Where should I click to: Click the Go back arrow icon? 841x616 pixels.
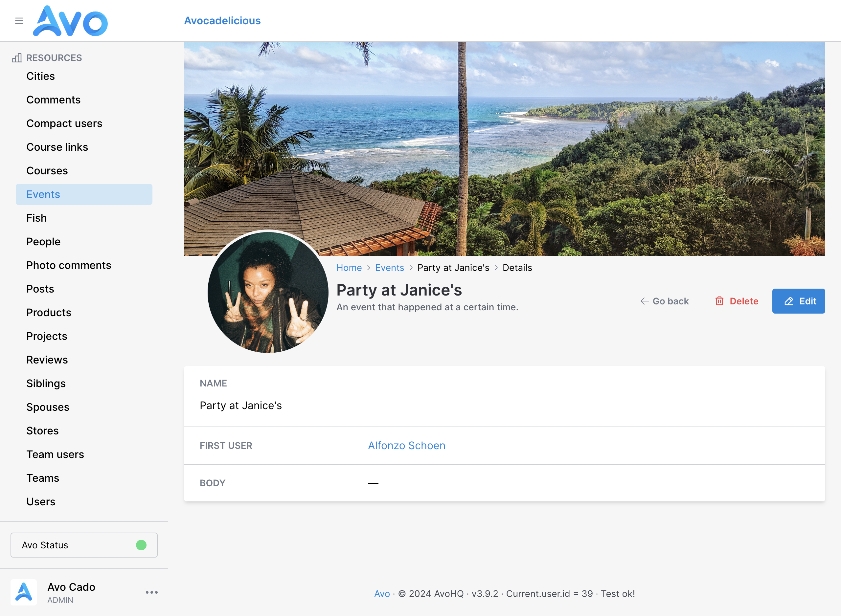pos(645,301)
